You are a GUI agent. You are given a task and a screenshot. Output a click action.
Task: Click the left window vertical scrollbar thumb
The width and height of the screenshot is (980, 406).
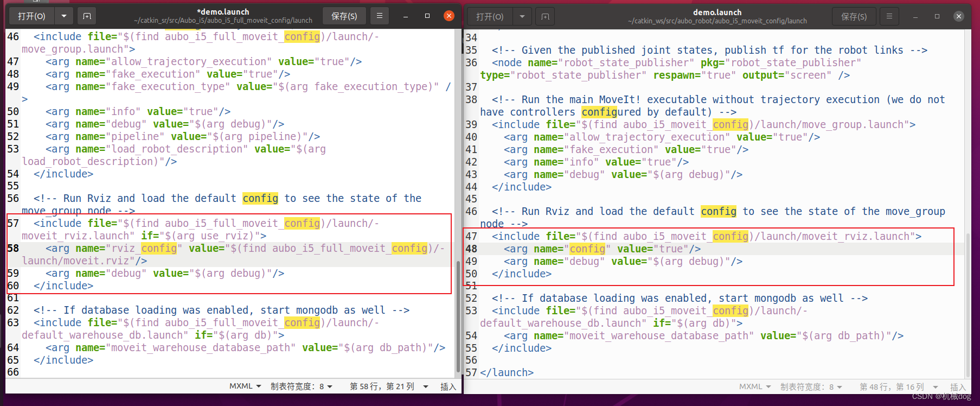click(458, 318)
